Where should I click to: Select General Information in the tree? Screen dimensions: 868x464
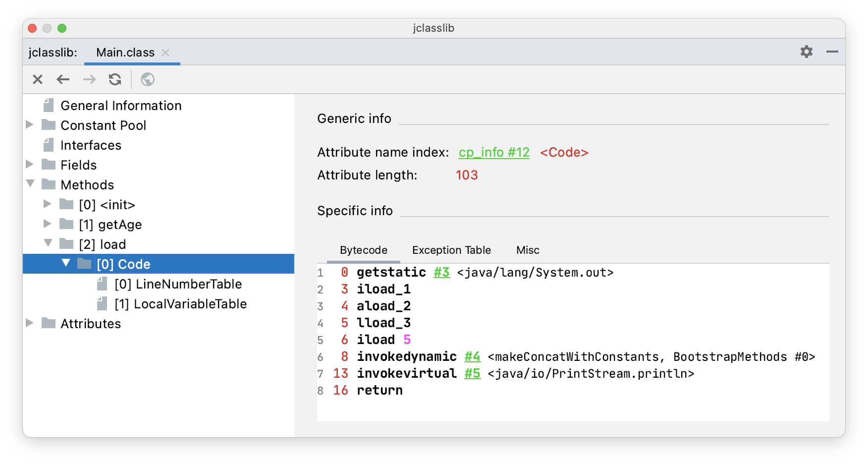tap(121, 106)
